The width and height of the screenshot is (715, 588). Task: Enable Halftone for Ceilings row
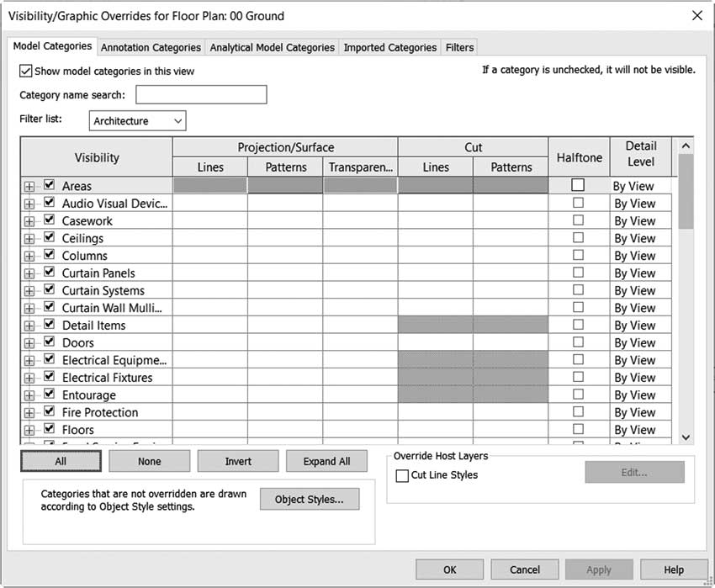tap(578, 238)
